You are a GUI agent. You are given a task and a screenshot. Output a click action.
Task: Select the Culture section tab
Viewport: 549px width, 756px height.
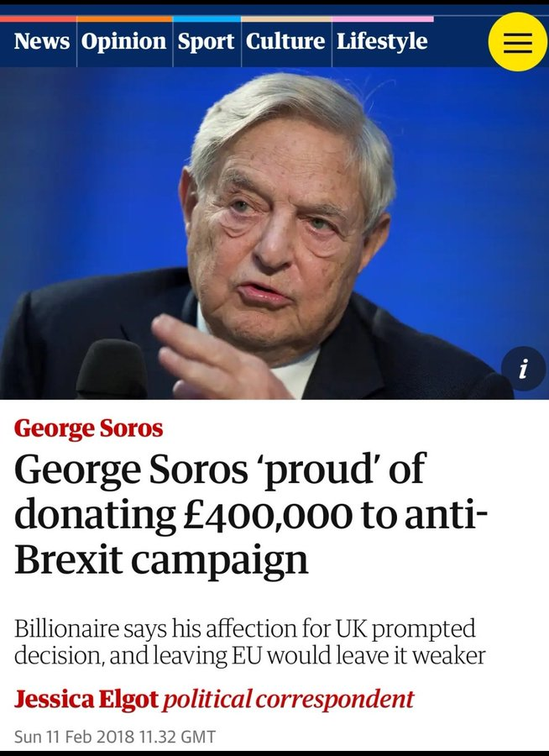285,41
